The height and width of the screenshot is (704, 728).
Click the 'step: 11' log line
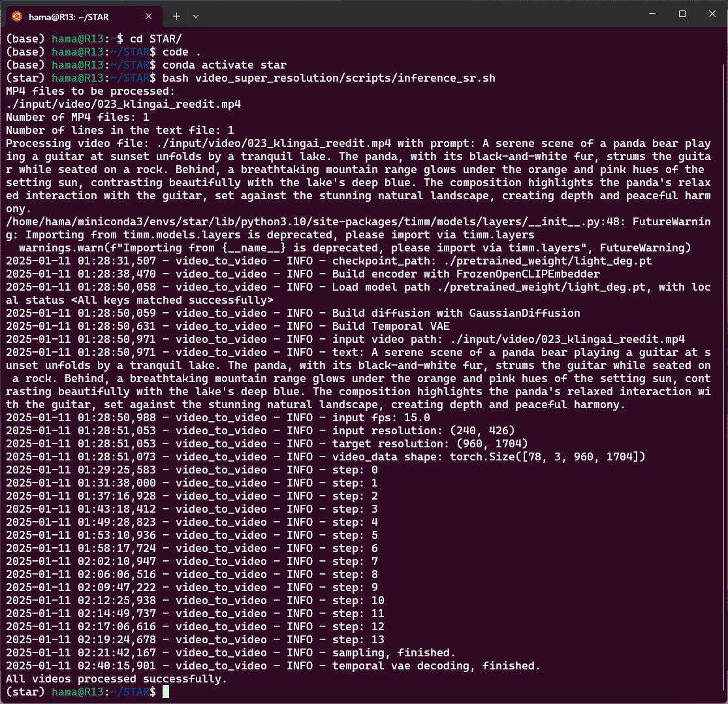195,613
